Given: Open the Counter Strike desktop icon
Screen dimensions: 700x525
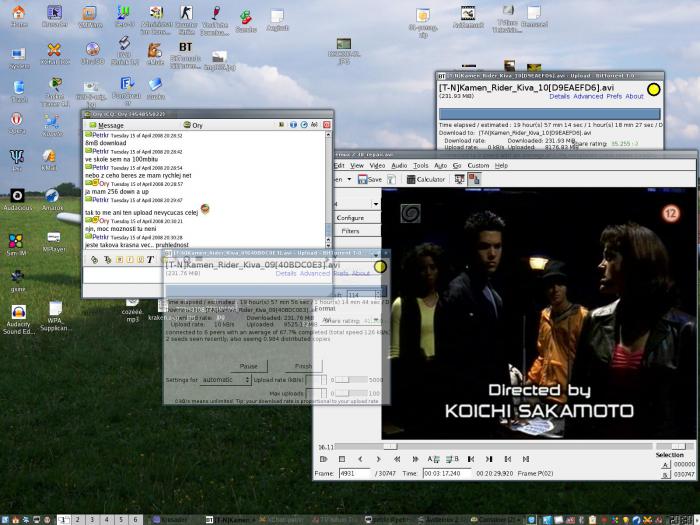Looking at the screenshot, I should pyautogui.click(x=186, y=21).
